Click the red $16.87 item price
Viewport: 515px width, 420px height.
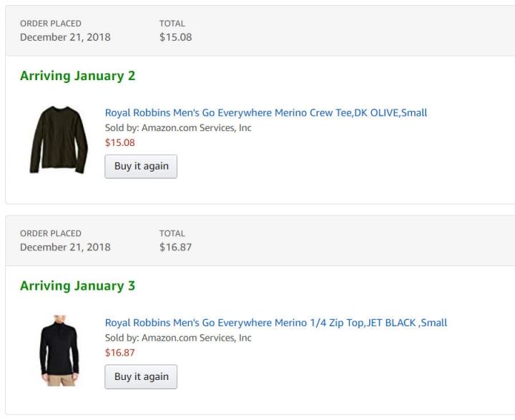click(x=119, y=352)
